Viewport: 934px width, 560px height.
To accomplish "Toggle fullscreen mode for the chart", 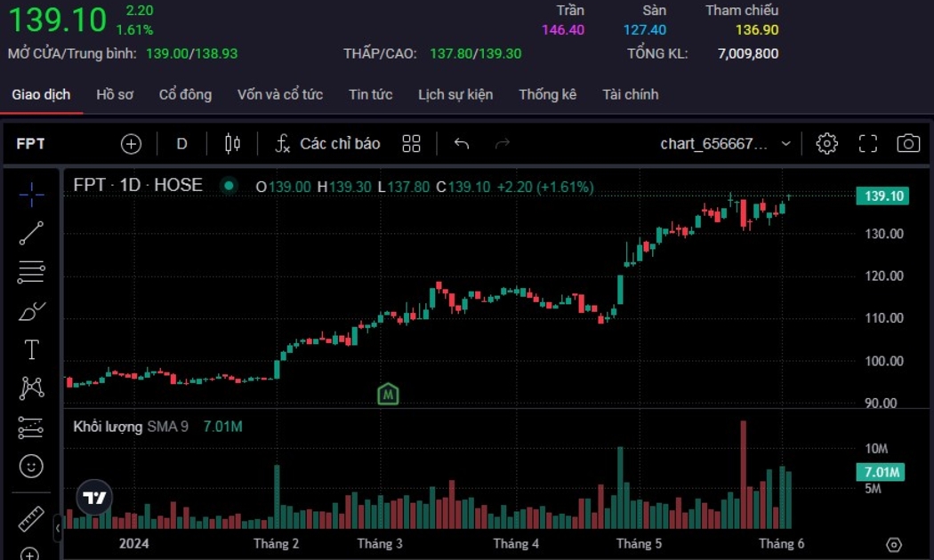I will click(868, 144).
